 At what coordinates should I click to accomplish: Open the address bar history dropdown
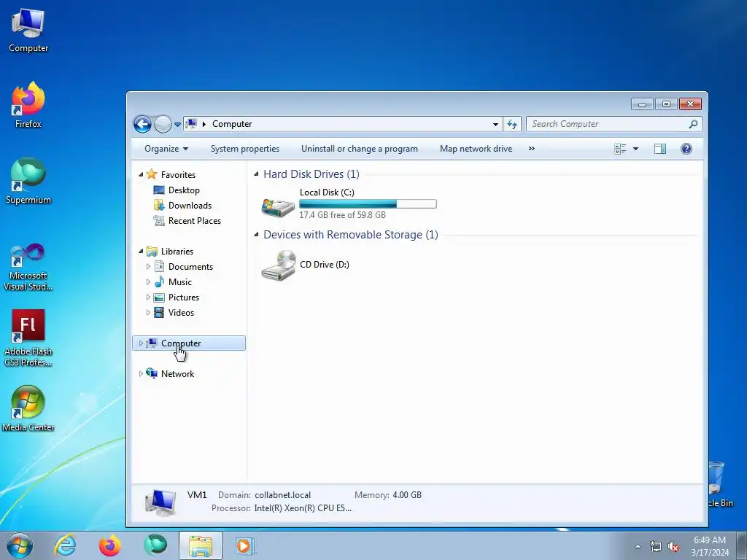pyautogui.click(x=495, y=124)
